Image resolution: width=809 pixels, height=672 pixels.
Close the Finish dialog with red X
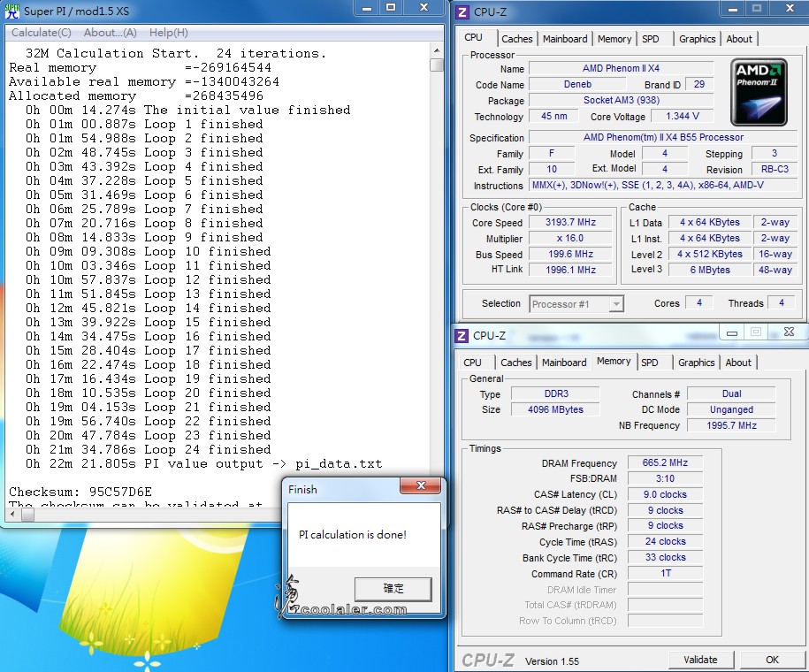pyautogui.click(x=421, y=485)
